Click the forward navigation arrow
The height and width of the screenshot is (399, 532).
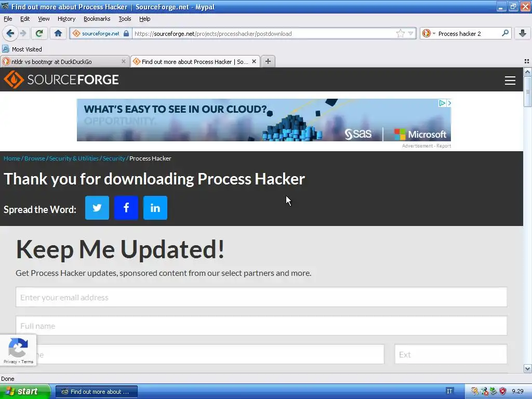click(x=23, y=33)
